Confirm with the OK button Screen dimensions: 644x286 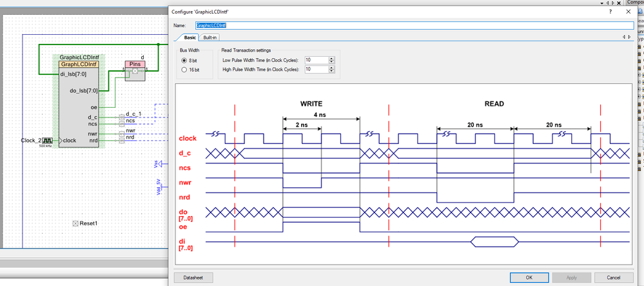click(529, 278)
